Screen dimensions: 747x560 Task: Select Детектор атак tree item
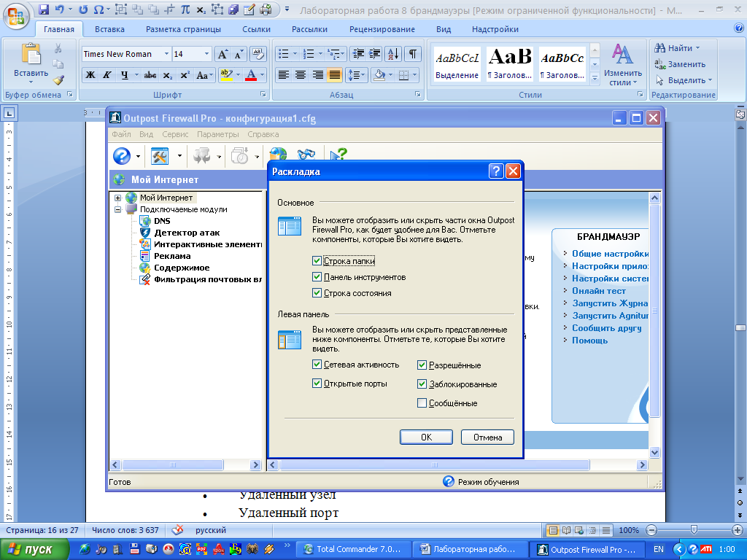tap(187, 233)
